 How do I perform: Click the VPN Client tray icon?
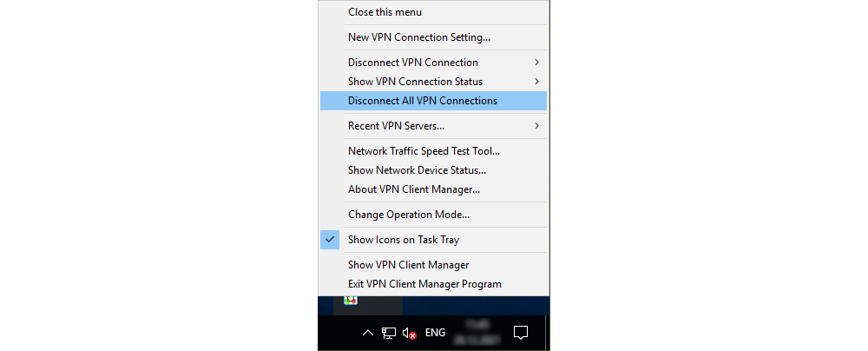[351, 301]
